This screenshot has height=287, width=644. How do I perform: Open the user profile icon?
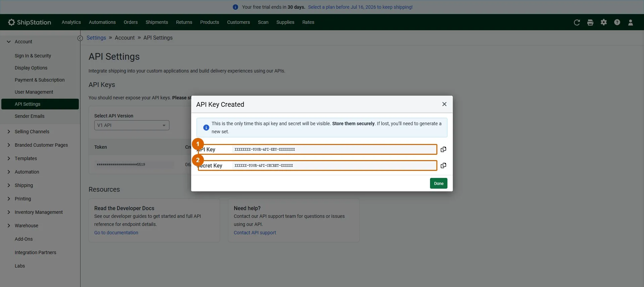tap(631, 22)
